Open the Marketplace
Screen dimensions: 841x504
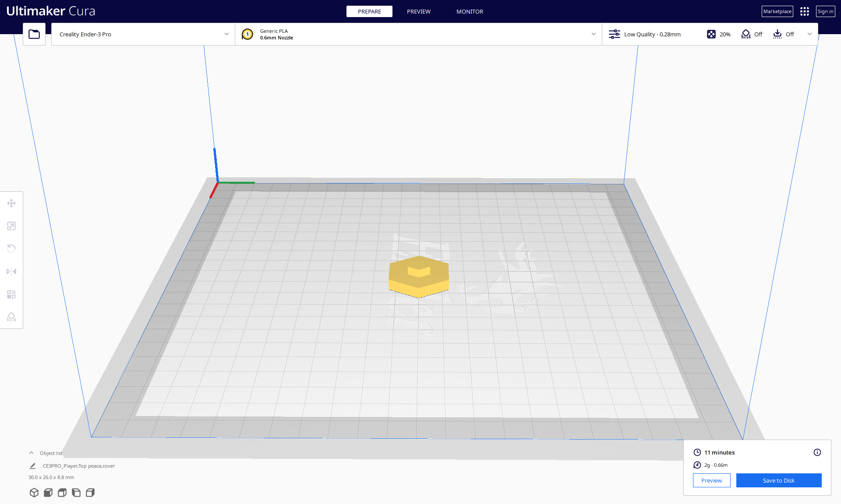point(777,11)
